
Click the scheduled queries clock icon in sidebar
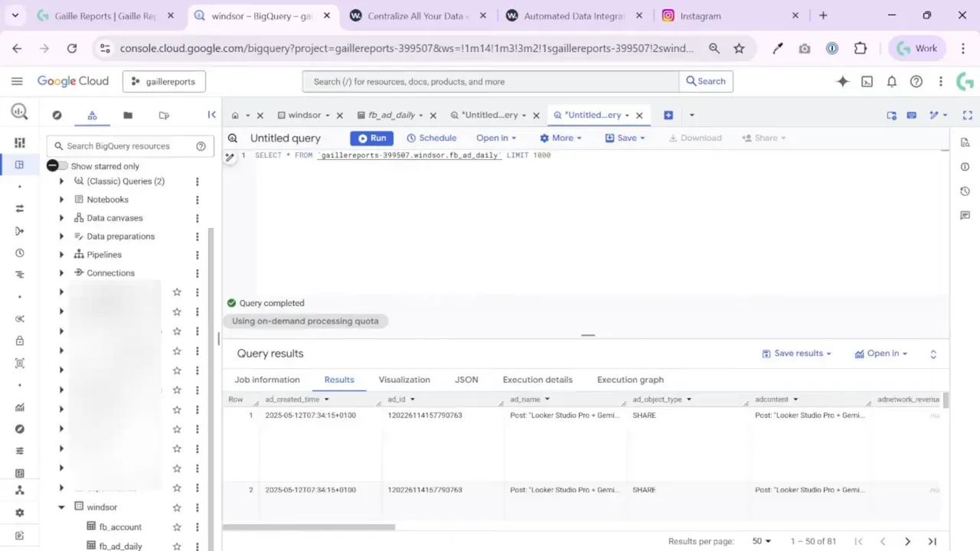tap(20, 253)
